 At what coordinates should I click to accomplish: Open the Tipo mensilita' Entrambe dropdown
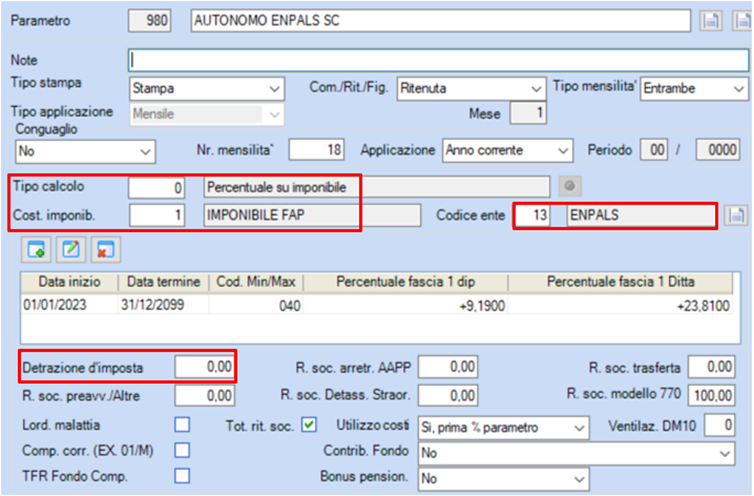click(x=694, y=89)
